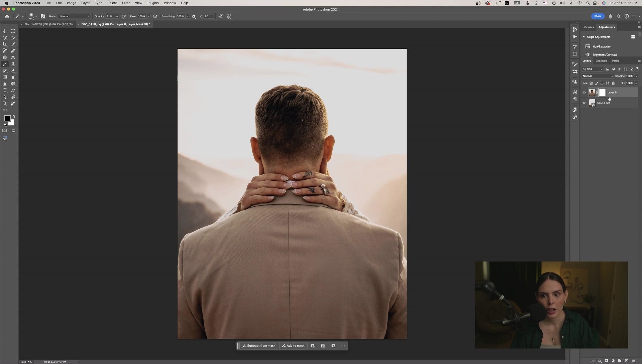This screenshot has width=642, height=364.
Task: Open smoothing options gear icon
Action: [x=194, y=16]
